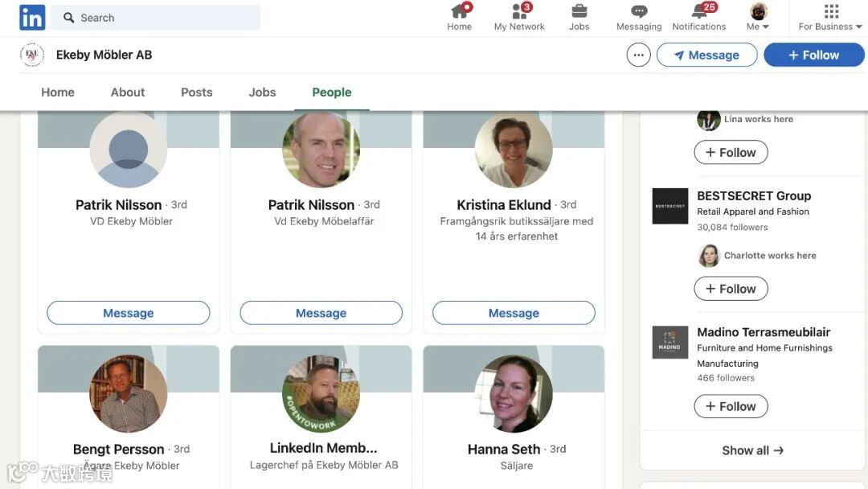Click 'Retail Apparel and Fashion' text
The height and width of the screenshot is (489, 868).
[753, 212]
